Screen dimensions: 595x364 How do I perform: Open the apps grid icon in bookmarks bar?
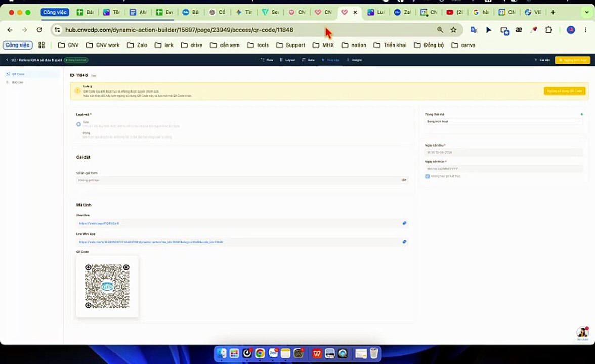(x=41, y=45)
